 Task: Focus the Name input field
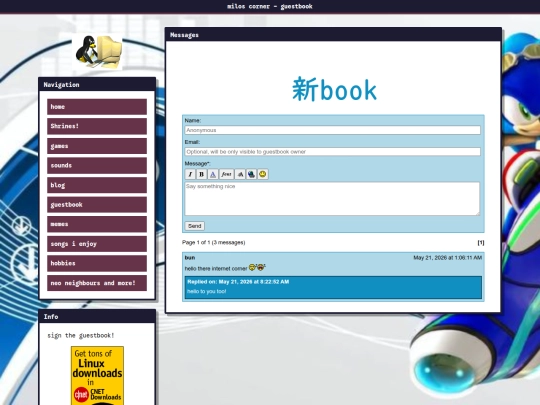click(333, 130)
